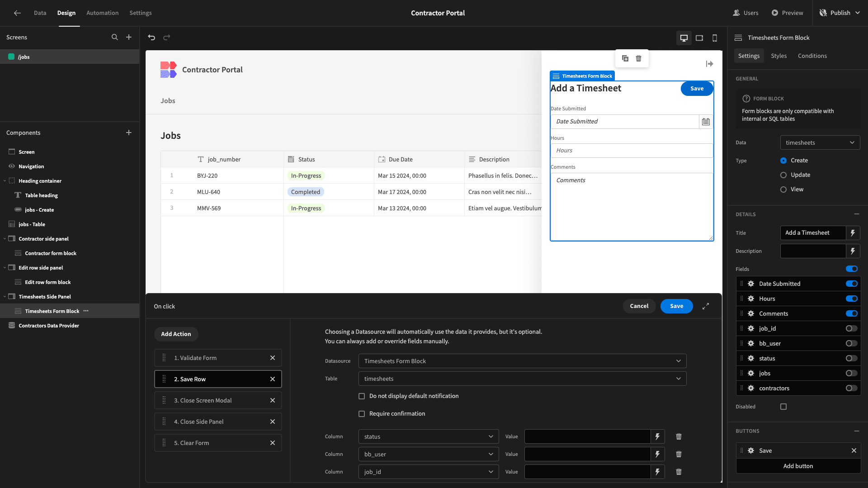Viewport: 868px width, 488px height.
Task: Enable the job_id field switch
Action: pyautogui.click(x=852, y=328)
